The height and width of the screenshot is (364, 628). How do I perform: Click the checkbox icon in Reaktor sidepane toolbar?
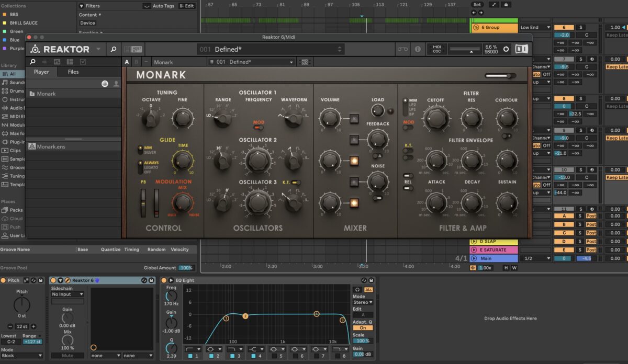pyautogui.click(x=83, y=62)
